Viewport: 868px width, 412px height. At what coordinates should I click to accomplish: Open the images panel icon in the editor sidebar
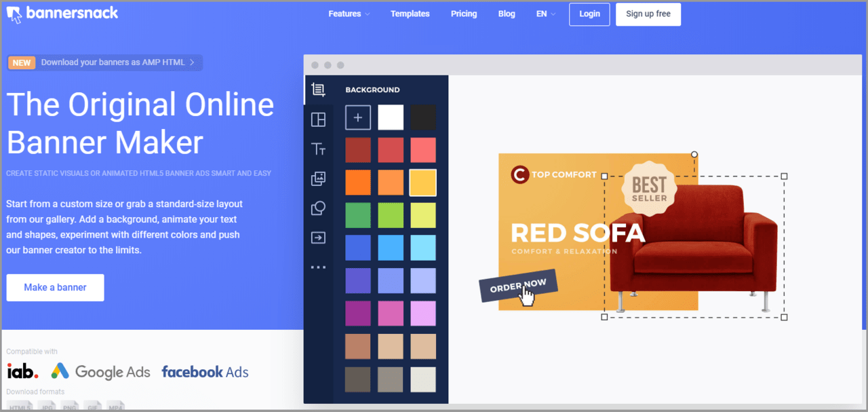tap(318, 179)
